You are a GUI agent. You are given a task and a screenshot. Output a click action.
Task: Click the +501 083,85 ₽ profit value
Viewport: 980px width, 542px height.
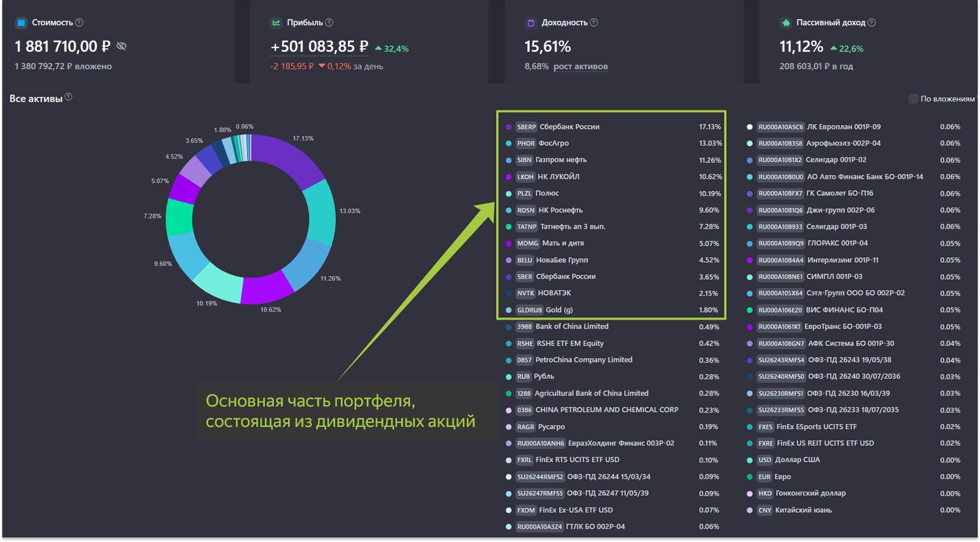point(319,46)
